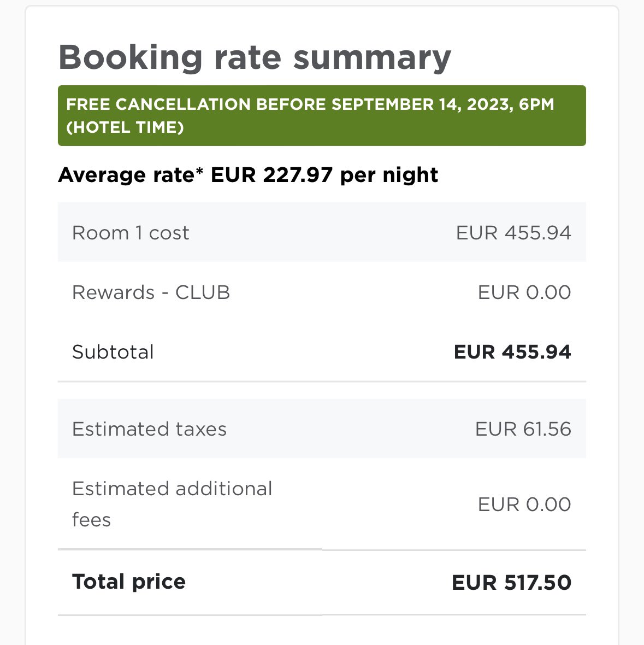The height and width of the screenshot is (645, 644).
Task: Click the Room 1 cost amount EUR 455.94
Action: coord(513,233)
